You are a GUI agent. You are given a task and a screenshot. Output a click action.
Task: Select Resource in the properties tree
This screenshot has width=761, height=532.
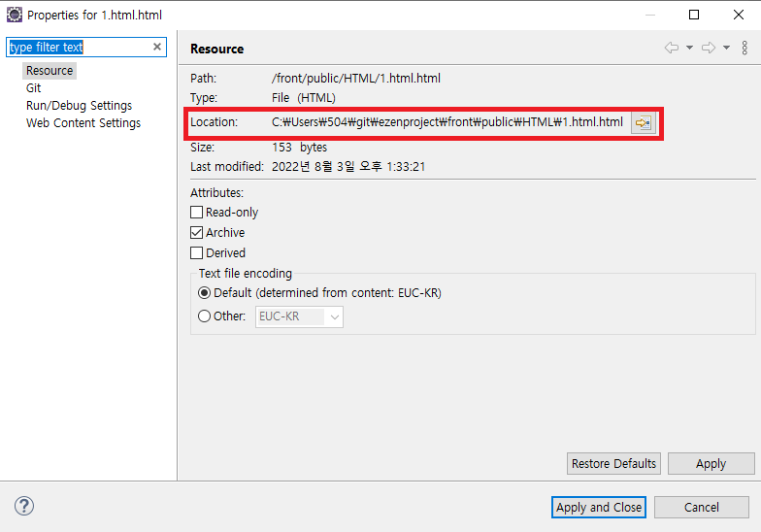[x=50, y=70]
